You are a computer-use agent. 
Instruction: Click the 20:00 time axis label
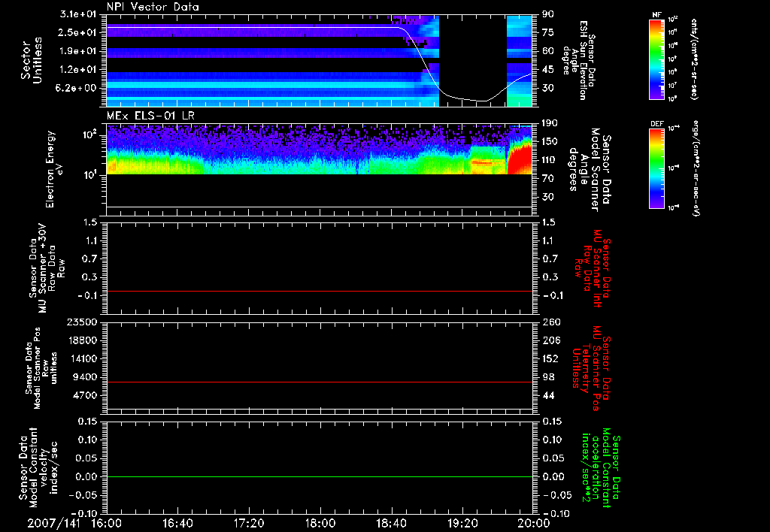pos(534,523)
